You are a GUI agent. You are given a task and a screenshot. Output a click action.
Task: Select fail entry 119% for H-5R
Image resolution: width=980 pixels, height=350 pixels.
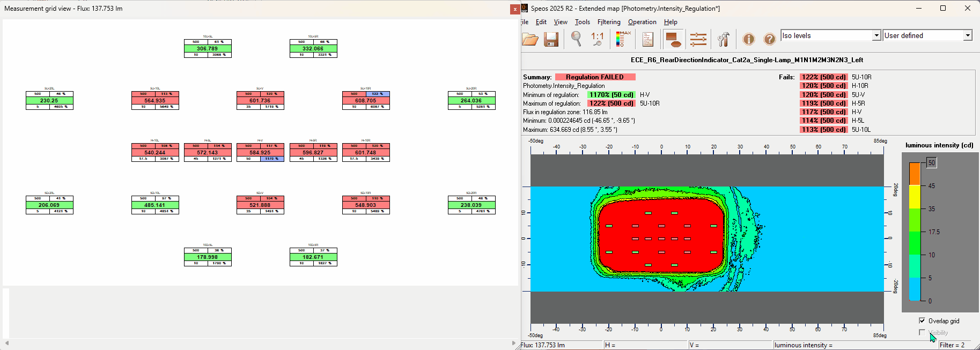coord(824,103)
